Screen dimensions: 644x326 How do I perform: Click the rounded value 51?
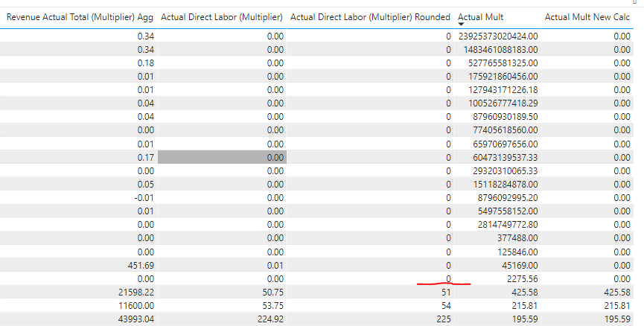[x=446, y=293]
